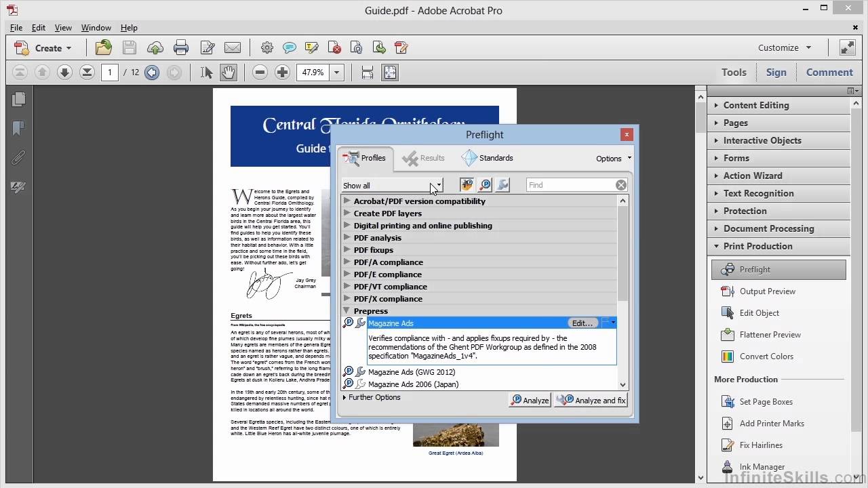Toggle the select single fixups wrench button
Screen dimensions: 868x488
pyautogui.click(x=502, y=185)
